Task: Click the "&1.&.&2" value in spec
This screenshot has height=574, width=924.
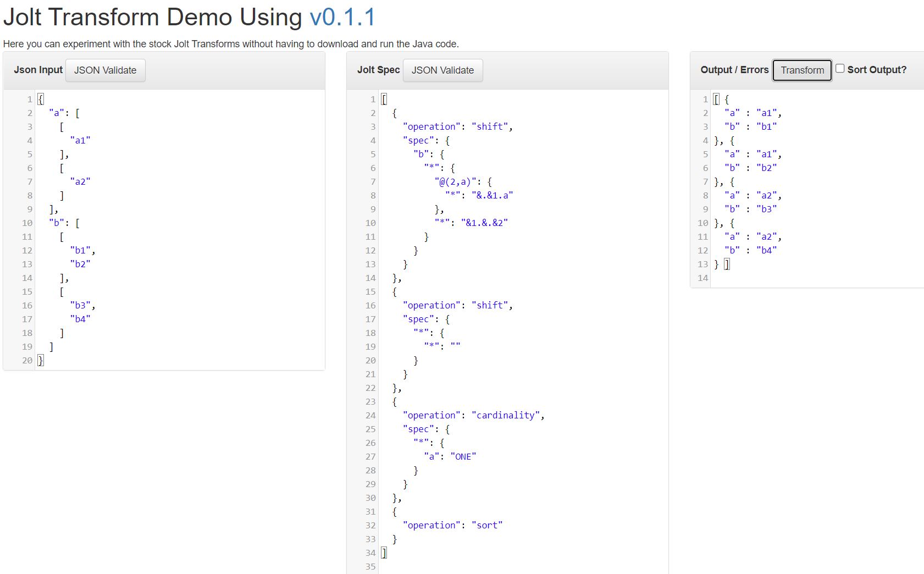Action: 485,223
